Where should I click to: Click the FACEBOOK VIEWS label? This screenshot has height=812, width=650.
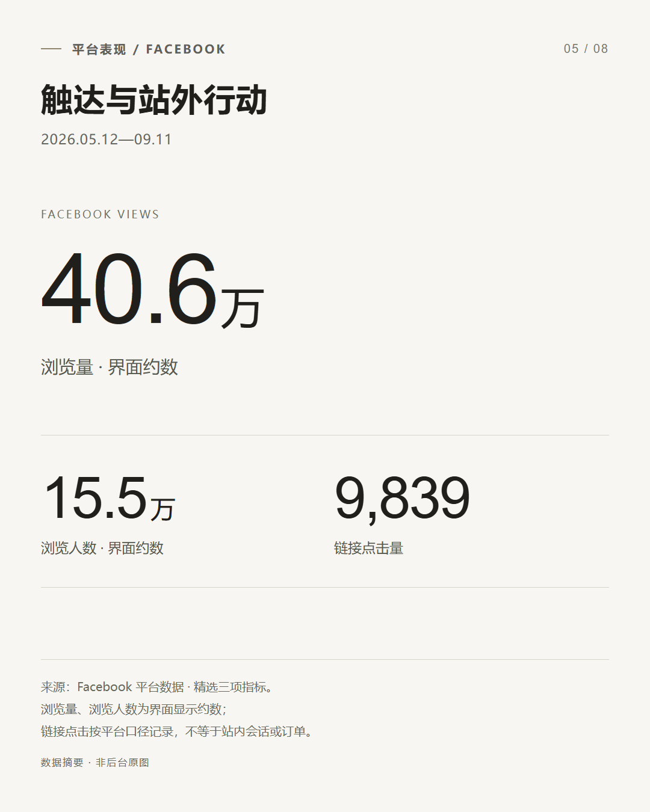[100, 215]
